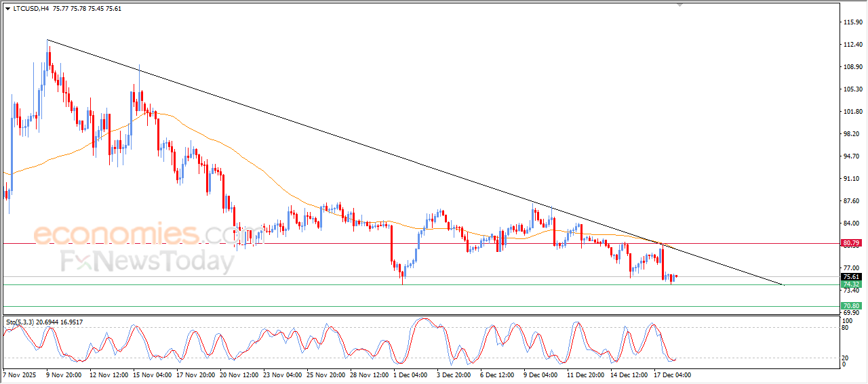This screenshot has width=868, height=384.
Task: Select the green 74.32 price level label
Action: point(850,285)
